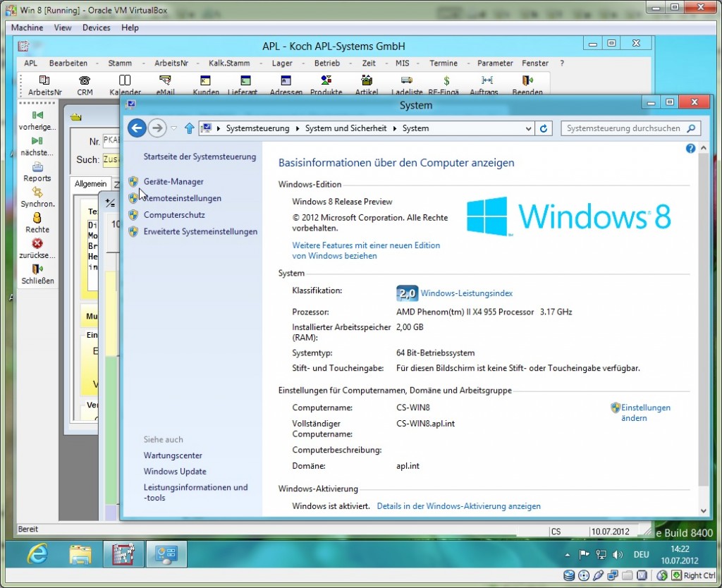Image resolution: width=722 pixels, height=588 pixels.
Task: Open Action Center flag tray icon
Action: (585, 554)
